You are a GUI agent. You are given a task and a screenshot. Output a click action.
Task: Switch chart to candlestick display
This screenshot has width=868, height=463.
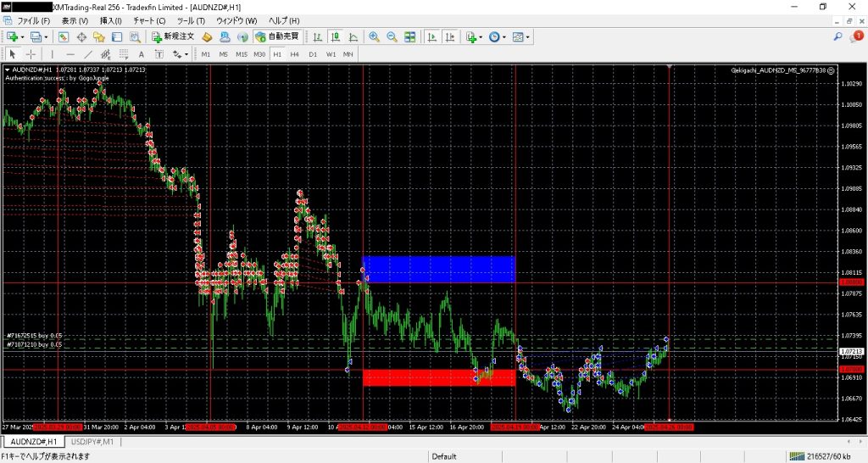[336, 37]
